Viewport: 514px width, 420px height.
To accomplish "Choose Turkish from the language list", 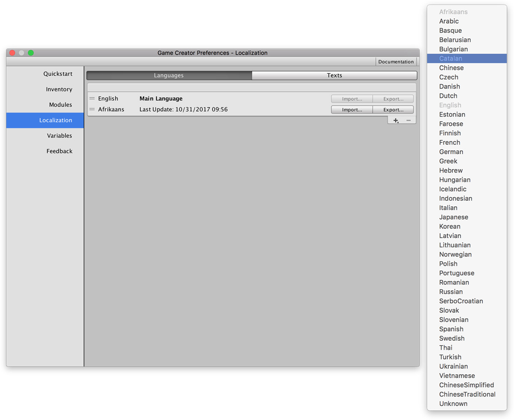I will 467,357.
